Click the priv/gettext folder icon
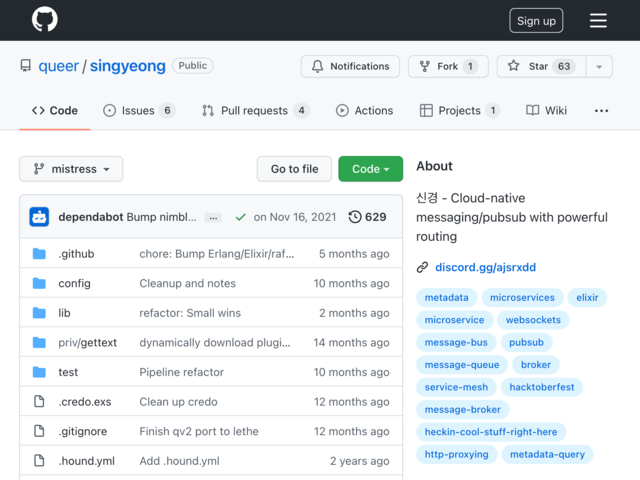 tap(39, 342)
